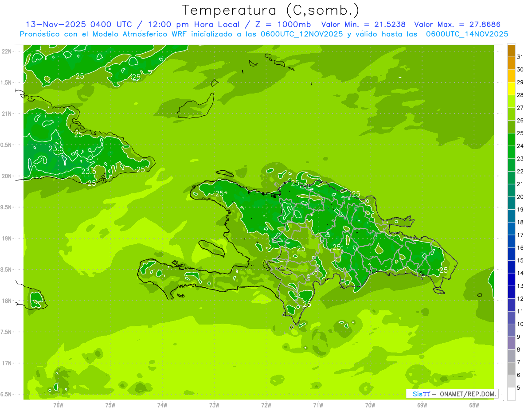Click the yellow swatch between 28 and 29
Screen dimensions: 532x411
[x=511, y=89]
